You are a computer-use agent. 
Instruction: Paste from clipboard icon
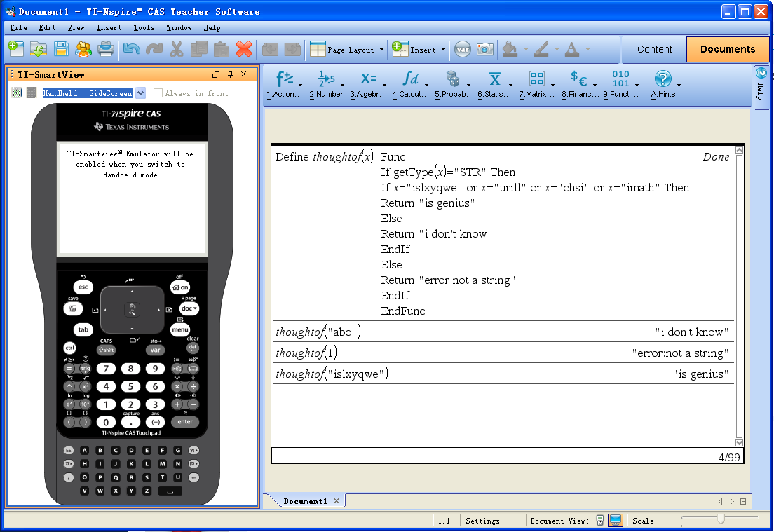point(221,49)
